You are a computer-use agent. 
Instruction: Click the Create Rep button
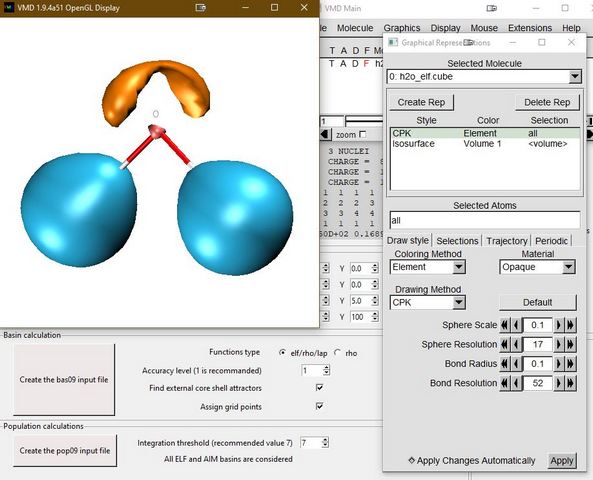[421, 103]
